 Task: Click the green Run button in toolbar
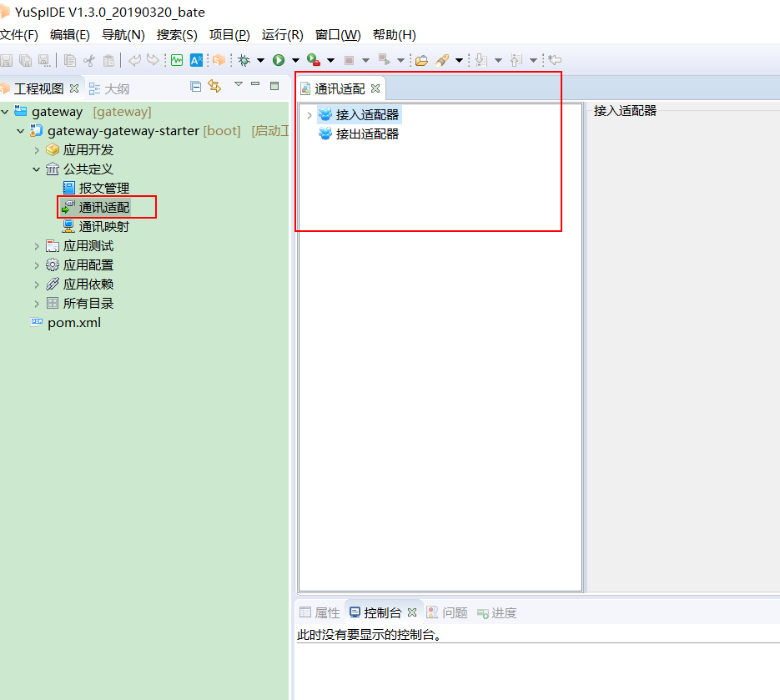tap(279, 60)
